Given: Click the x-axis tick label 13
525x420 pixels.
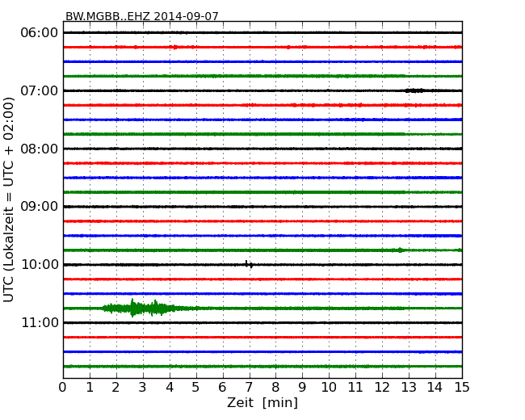Looking at the screenshot, I should coord(409,388).
